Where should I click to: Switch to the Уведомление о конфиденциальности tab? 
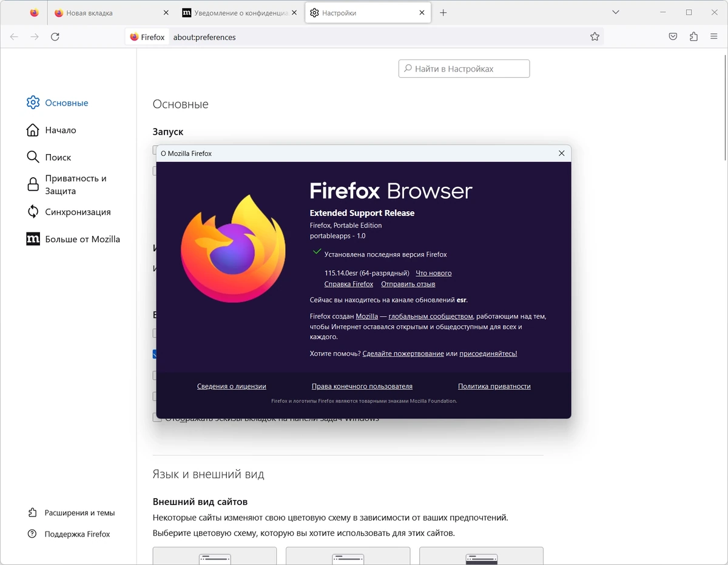click(x=240, y=13)
